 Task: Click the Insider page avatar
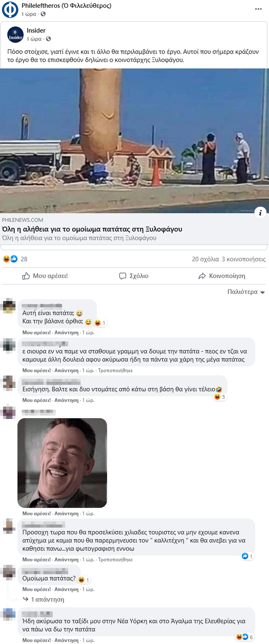tap(15, 34)
